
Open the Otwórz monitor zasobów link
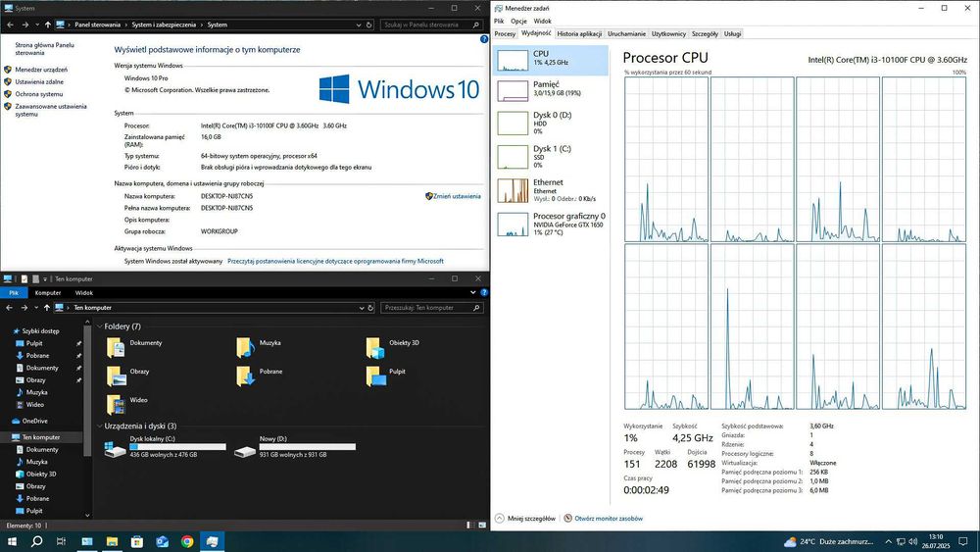click(x=603, y=519)
